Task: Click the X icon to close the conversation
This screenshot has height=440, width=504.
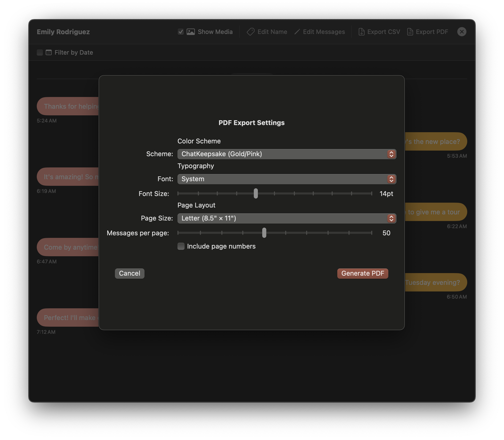Action: [462, 32]
